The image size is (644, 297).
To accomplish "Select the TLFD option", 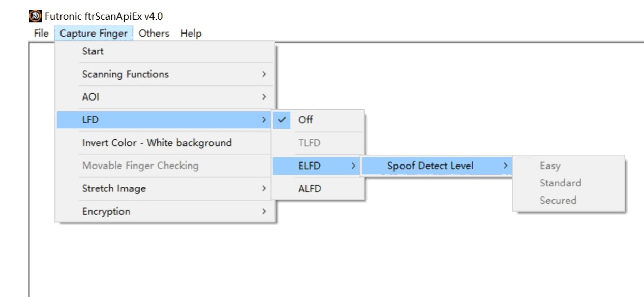I will pos(318,143).
